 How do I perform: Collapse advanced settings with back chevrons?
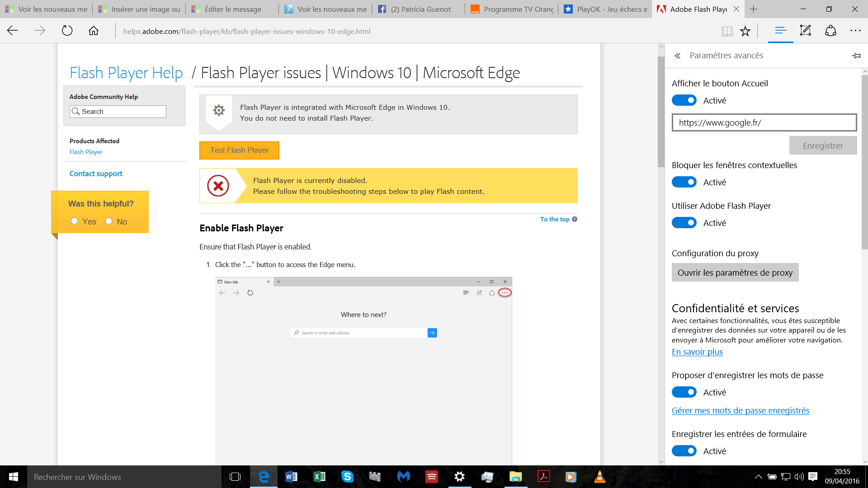[677, 56]
